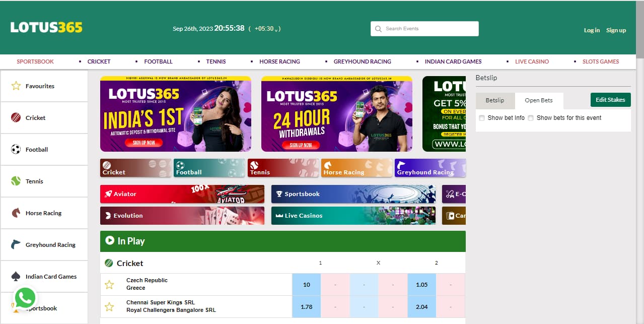
Task: Click the Search Events input field
Action: 424,29
